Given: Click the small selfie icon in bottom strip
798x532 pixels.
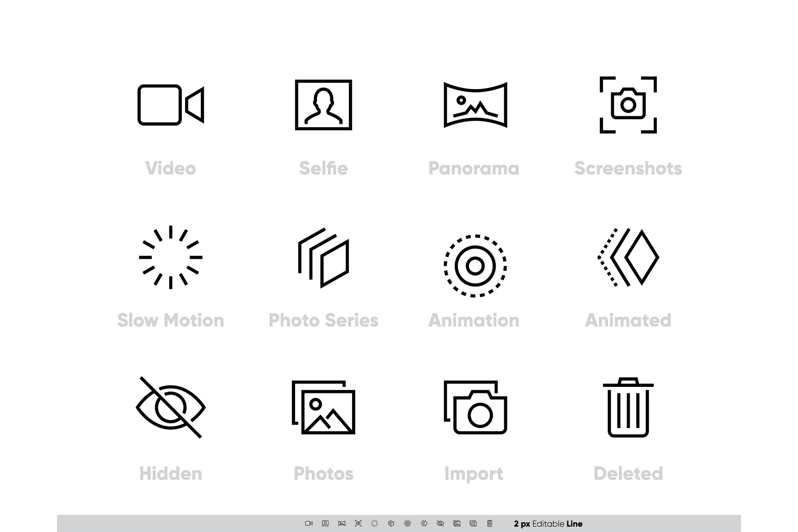Looking at the screenshot, I should pyautogui.click(x=325, y=523).
